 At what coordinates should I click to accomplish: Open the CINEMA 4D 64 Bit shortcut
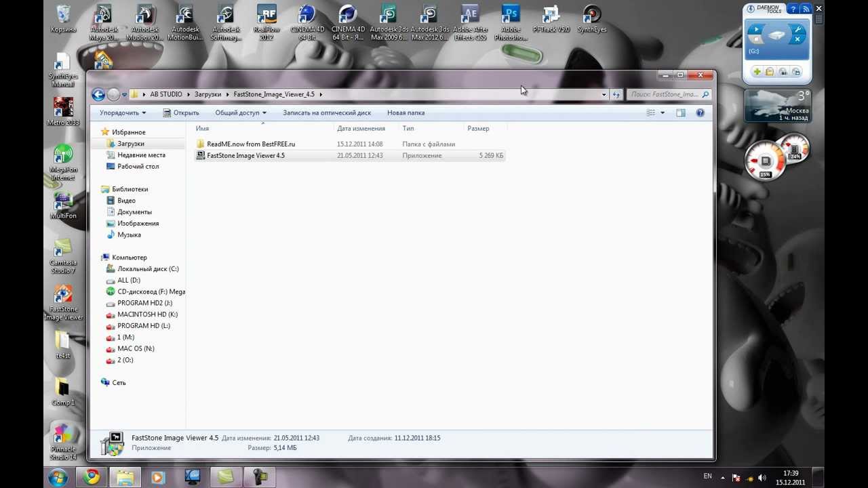307,22
